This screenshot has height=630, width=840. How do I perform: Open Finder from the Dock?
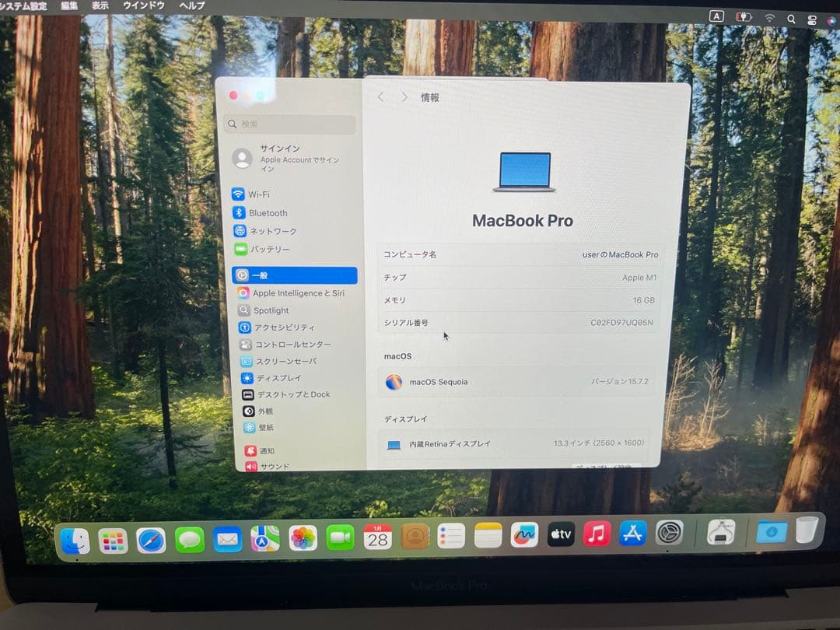click(x=75, y=541)
